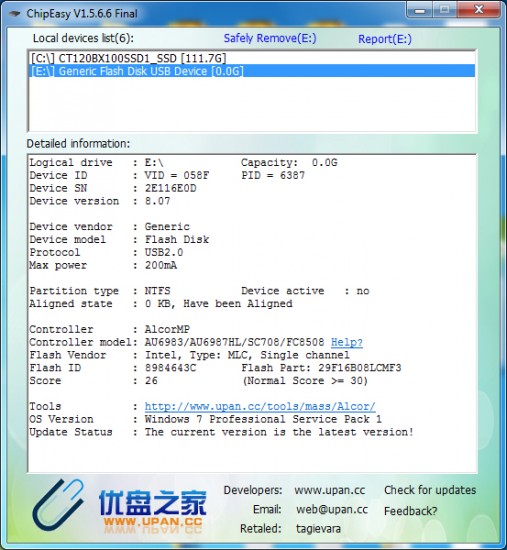Click controller model AU6983/AU6987HL/SC708/FC8508 text
The image size is (507, 550).
point(234,342)
